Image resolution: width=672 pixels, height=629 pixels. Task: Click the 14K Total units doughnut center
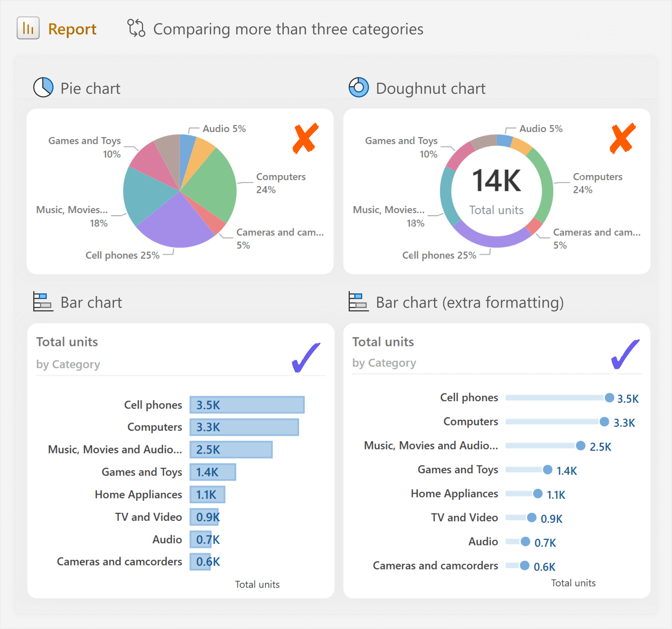[x=496, y=191]
